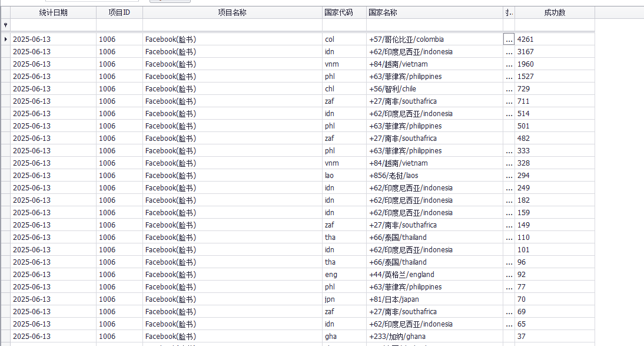644x346 pixels.
Task: Click the ellipsis button beside count 514
Action: 509,113
